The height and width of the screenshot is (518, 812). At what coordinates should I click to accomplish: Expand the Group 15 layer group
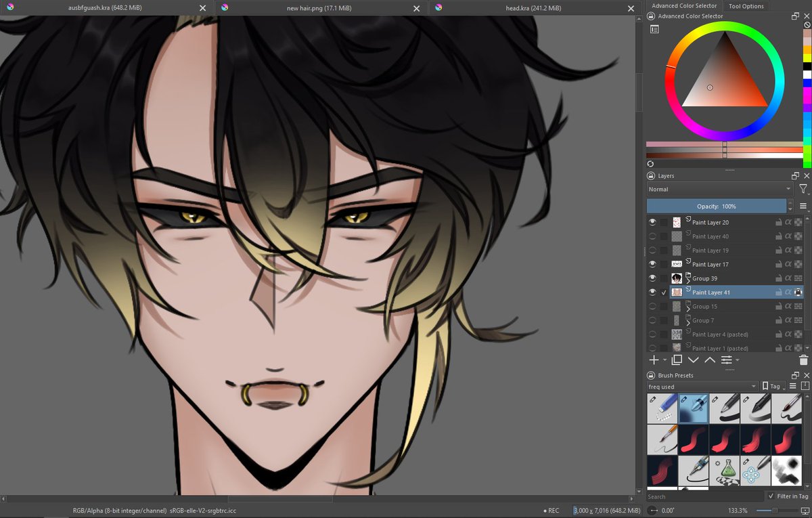click(x=688, y=309)
